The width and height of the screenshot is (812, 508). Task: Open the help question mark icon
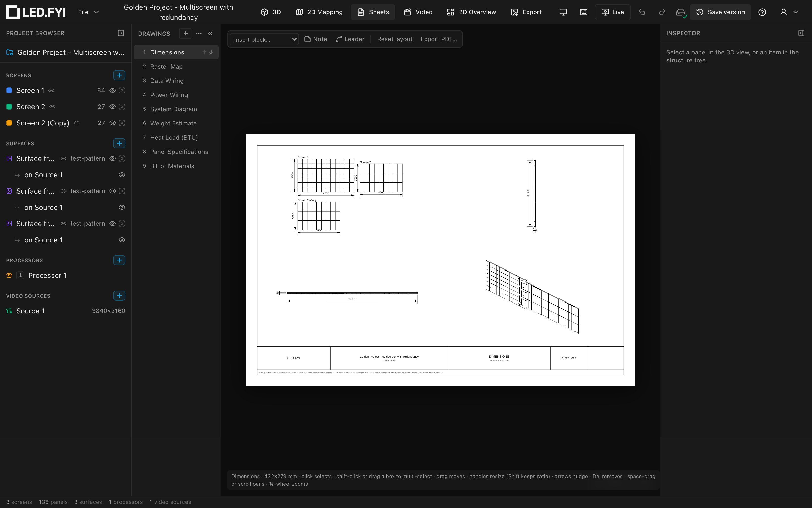pos(762,12)
